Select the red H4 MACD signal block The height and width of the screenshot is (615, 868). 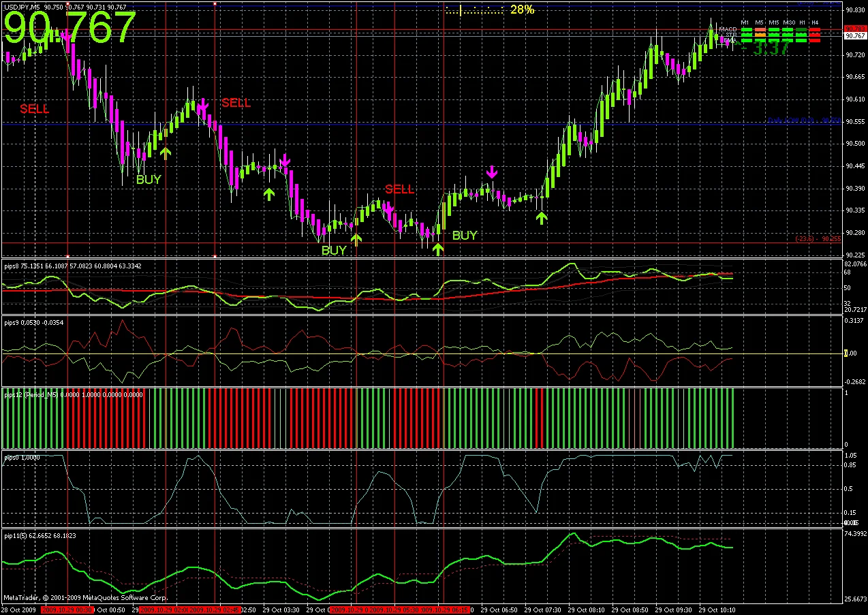pyautogui.click(x=815, y=29)
